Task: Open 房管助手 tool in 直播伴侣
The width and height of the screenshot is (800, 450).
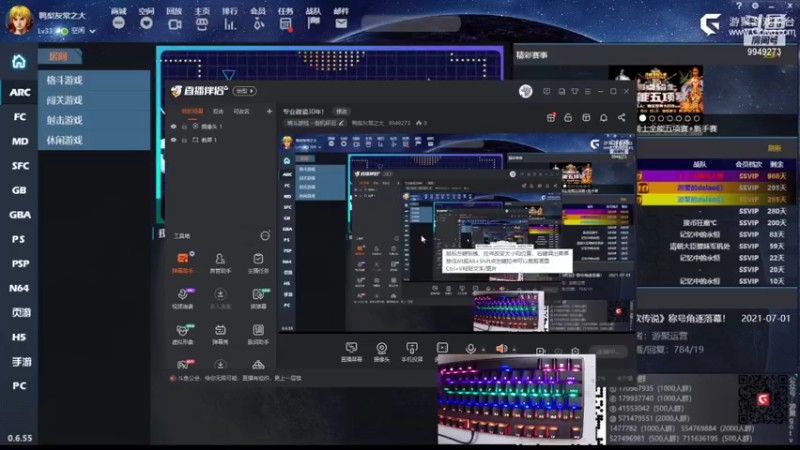Action: pos(220,262)
